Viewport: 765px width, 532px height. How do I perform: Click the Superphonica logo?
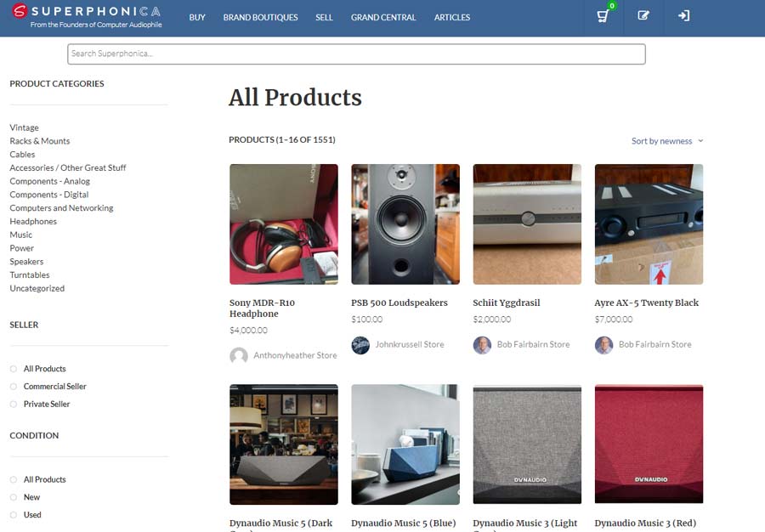click(x=87, y=16)
